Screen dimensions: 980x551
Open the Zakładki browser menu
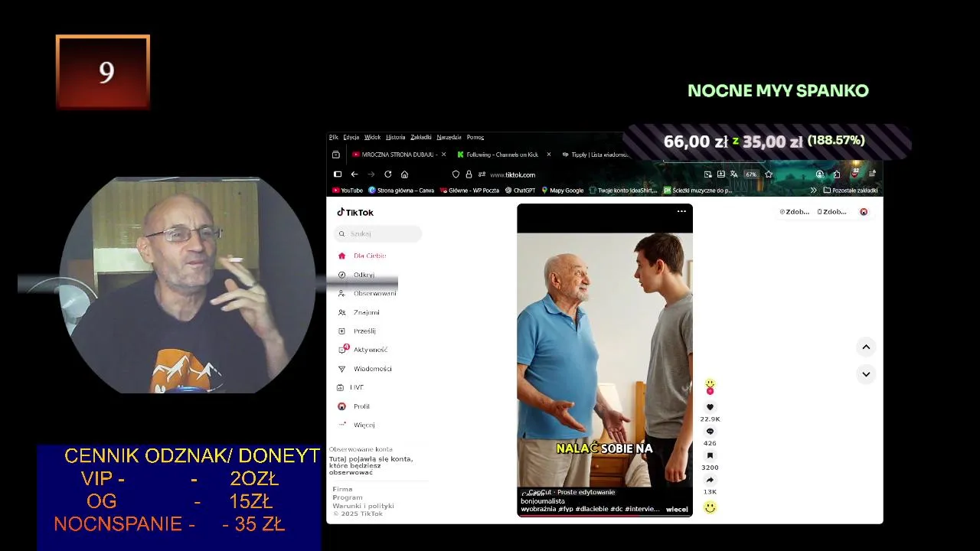point(421,137)
